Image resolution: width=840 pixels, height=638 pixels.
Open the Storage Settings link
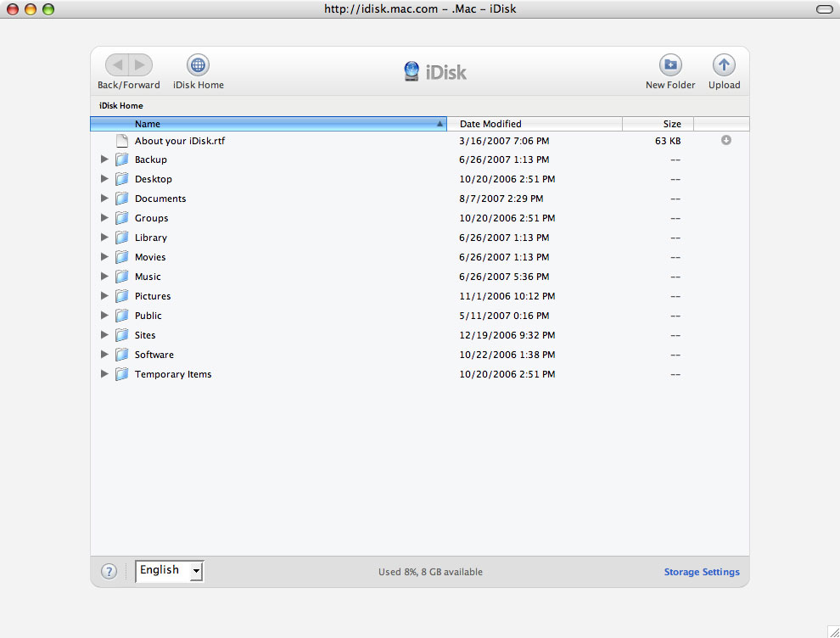702,572
